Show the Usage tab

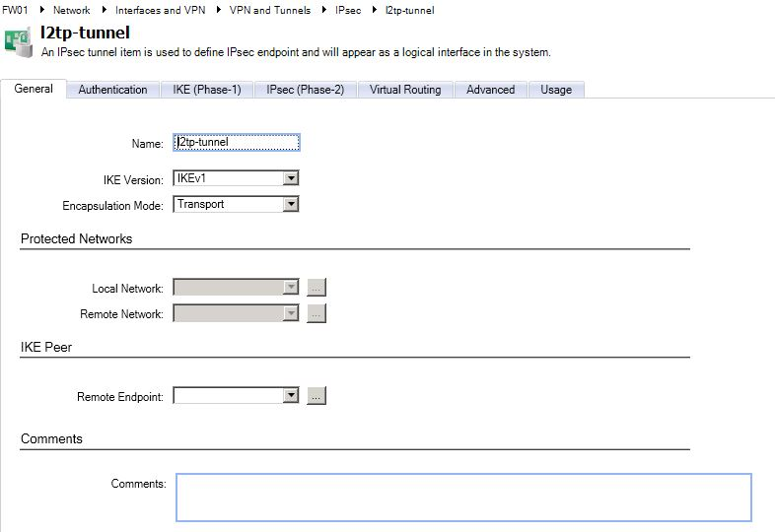pos(556,90)
